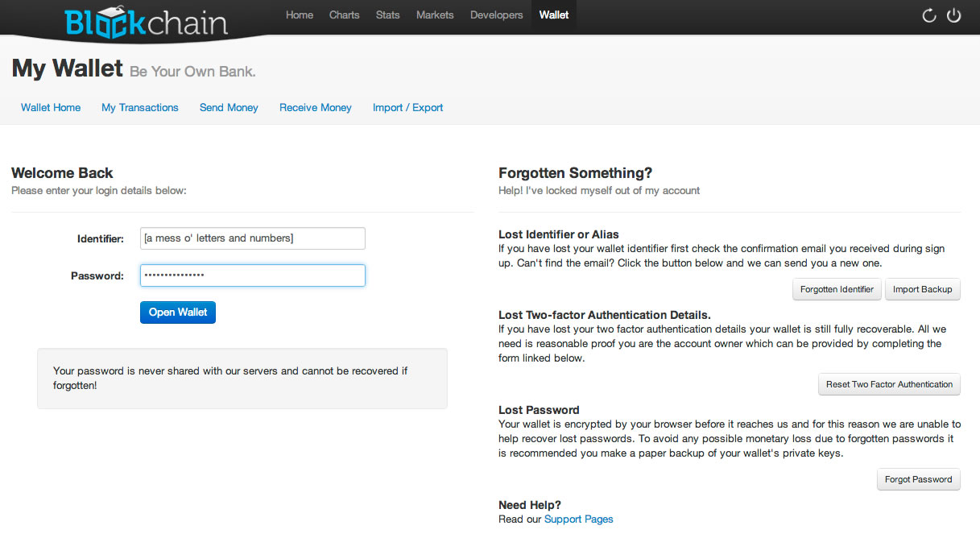Click the power logout icon
This screenshot has height=538, width=980.
tap(954, 15)
